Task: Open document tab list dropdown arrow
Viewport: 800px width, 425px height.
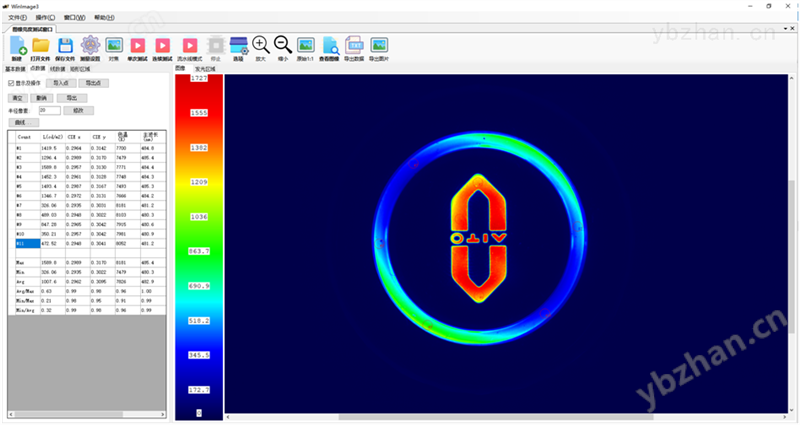Action: (786, 29)
